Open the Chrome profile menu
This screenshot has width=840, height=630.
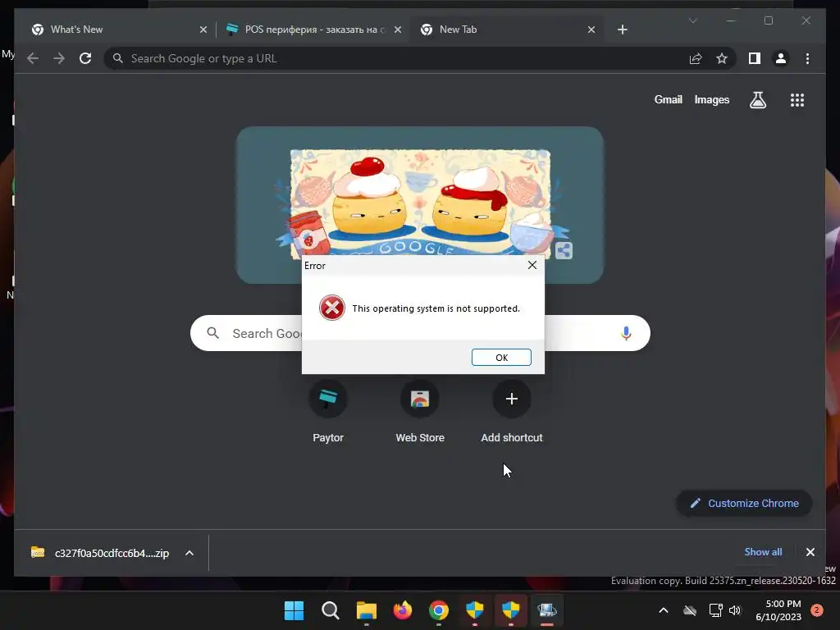pyautogui.click(x=781, y=58)
